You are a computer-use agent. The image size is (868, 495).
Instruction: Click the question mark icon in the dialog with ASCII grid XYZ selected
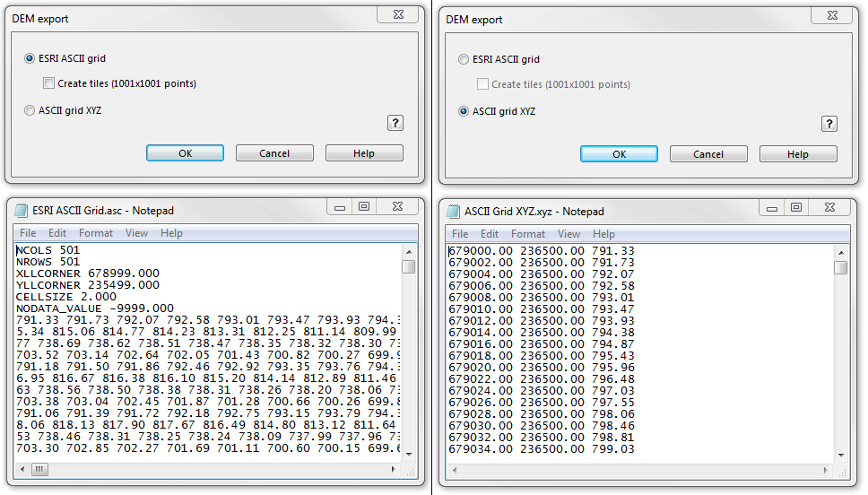[829, 124]
